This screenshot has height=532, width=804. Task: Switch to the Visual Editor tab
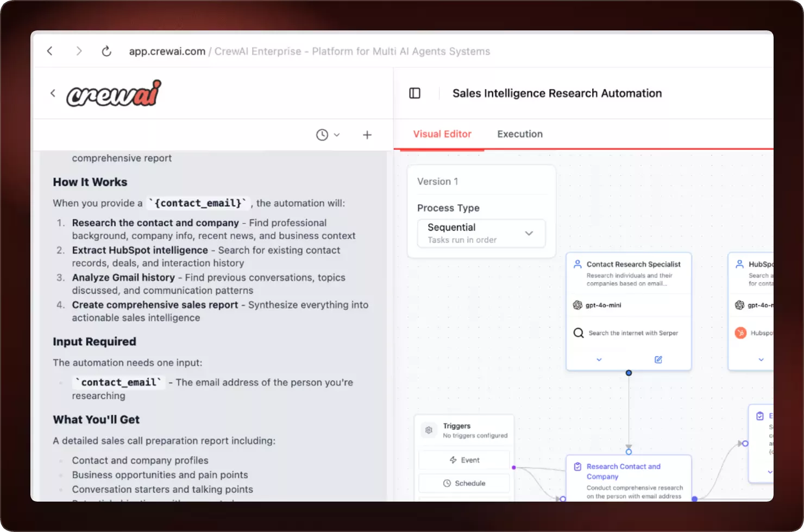[x=442, y=134]
